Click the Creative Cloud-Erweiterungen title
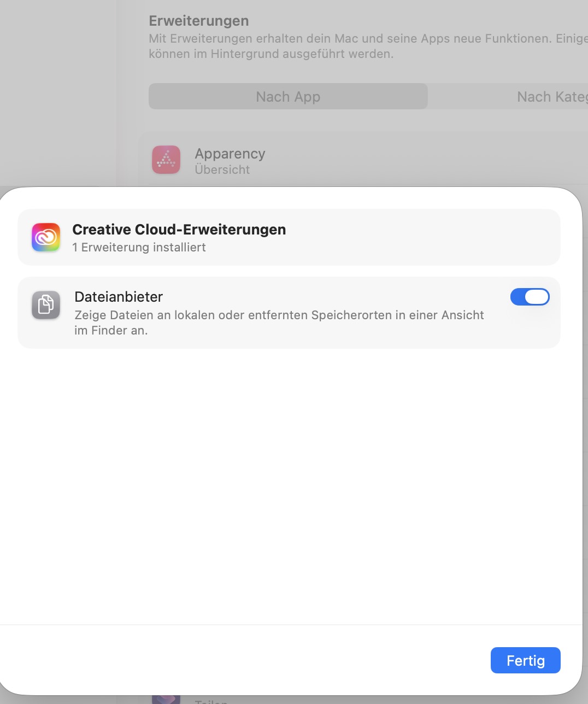This screenshot has height=704, width=588. tap(179, 230)
